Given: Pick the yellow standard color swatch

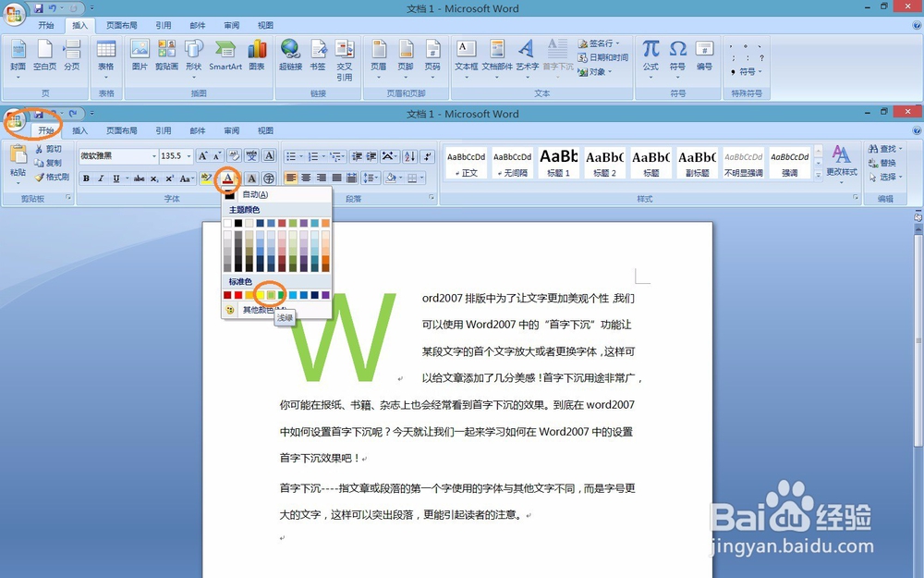Looking at the screenshot, I should pyautogui.click(x=260, y=295).
